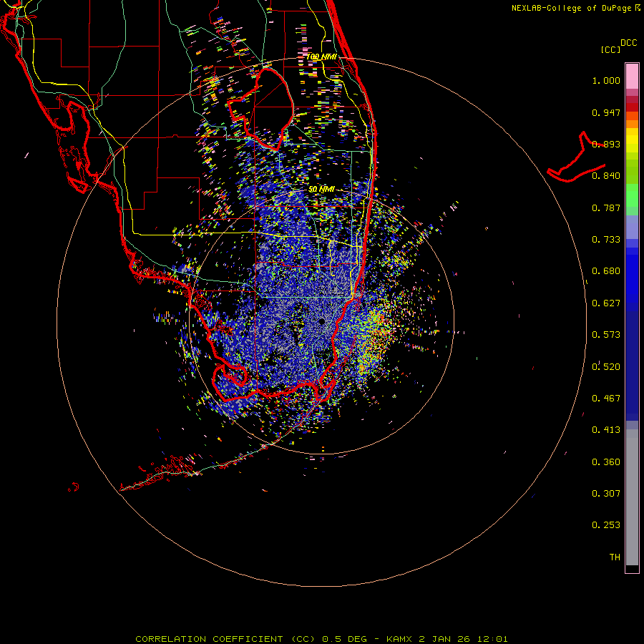Click the 50 NMI range ring label
Viewport: 644px width, 644px height.
(x=321, y=190)
